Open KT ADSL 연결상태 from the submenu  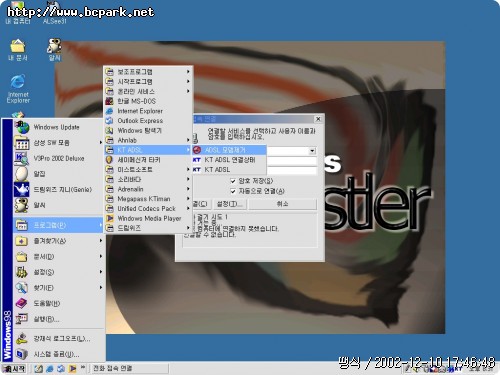[229, 160]
